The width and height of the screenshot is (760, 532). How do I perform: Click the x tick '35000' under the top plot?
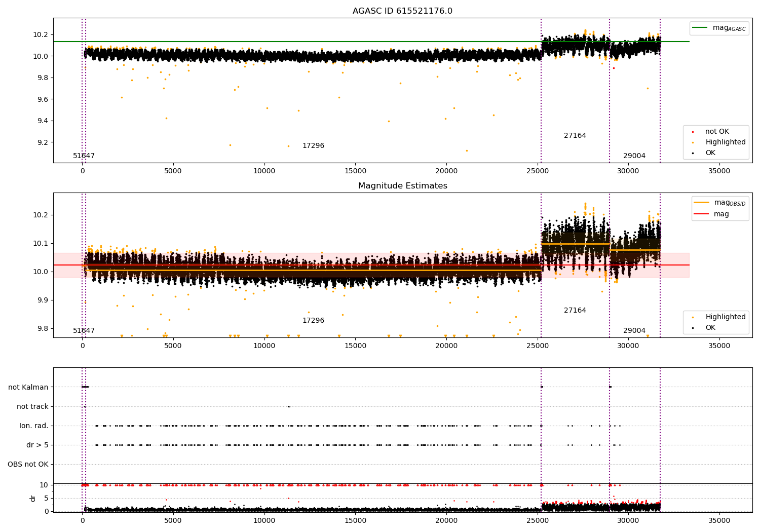click(x=719, y=171)
